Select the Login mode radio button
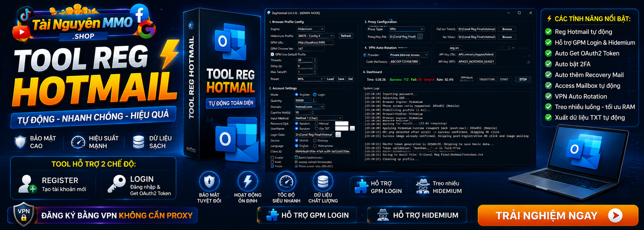 tap(315, 95)
